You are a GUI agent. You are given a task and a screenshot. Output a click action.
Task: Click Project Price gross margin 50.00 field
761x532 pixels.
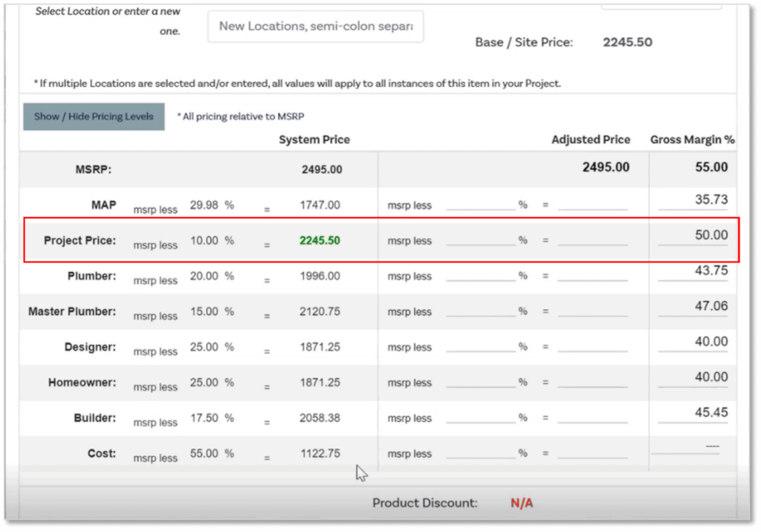[x=693, y=236]
